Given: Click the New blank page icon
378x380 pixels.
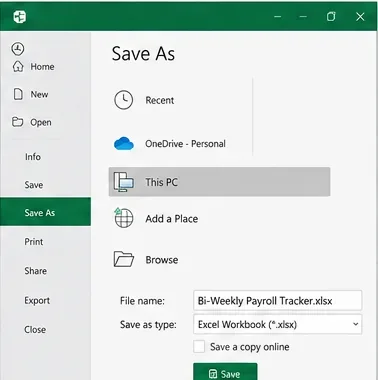Looking at the screenshot, I should (18, 94).
